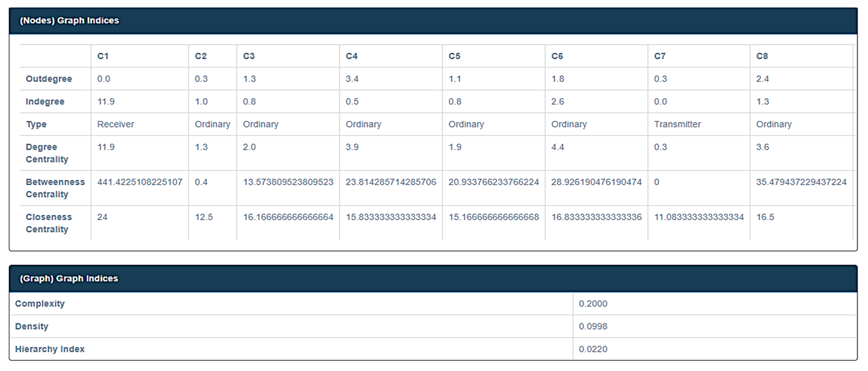Select the C1 column header
Image resolution: width=868 pixels, height=371 pixels.
pos(103,56)
